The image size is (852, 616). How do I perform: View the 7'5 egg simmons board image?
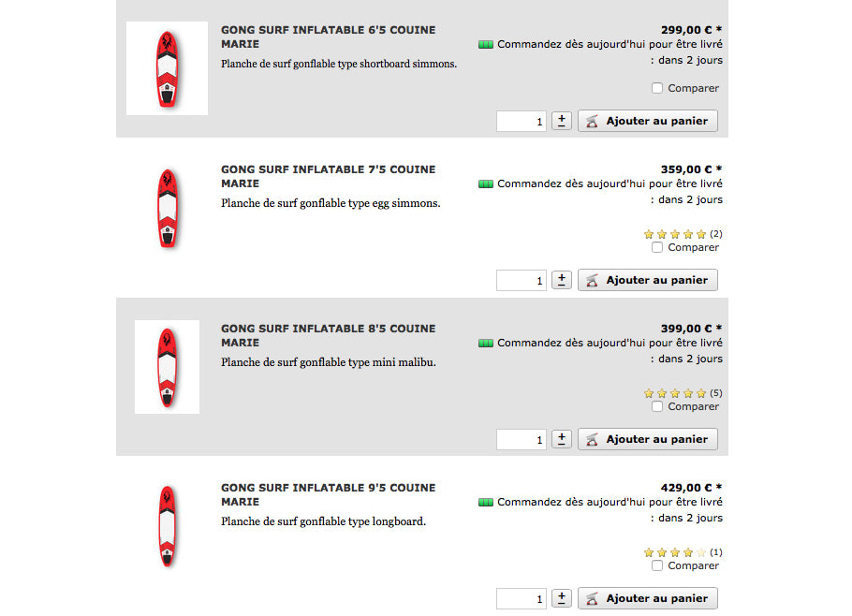click(167, 208)
